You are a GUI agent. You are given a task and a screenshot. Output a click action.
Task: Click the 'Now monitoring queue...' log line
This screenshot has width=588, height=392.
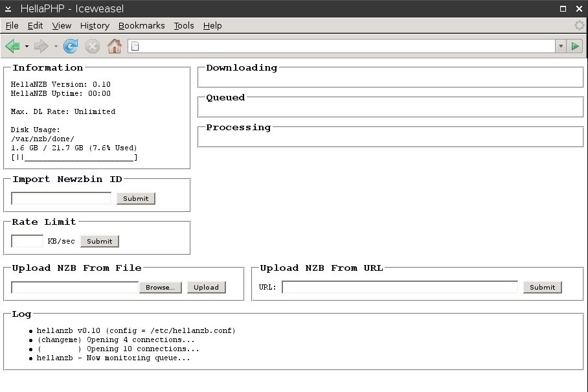pyautogui.click(x=113, y=358)
